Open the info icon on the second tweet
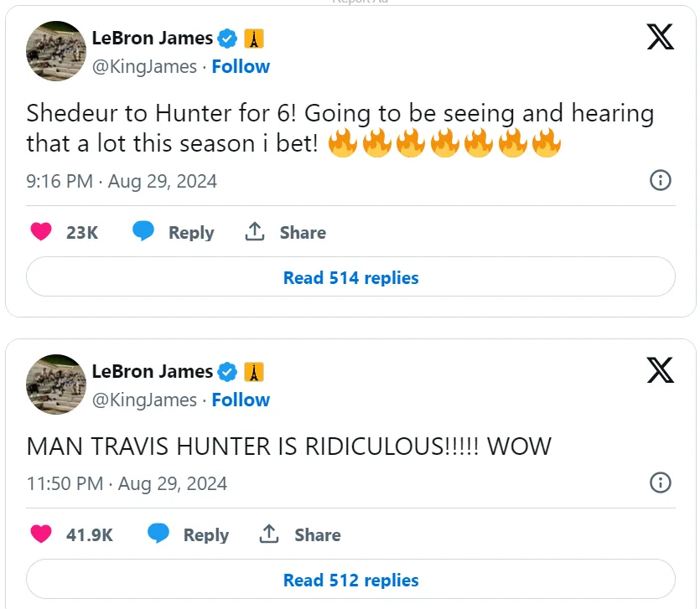Screen dimensions: 700x609 (x=661, y=483)
